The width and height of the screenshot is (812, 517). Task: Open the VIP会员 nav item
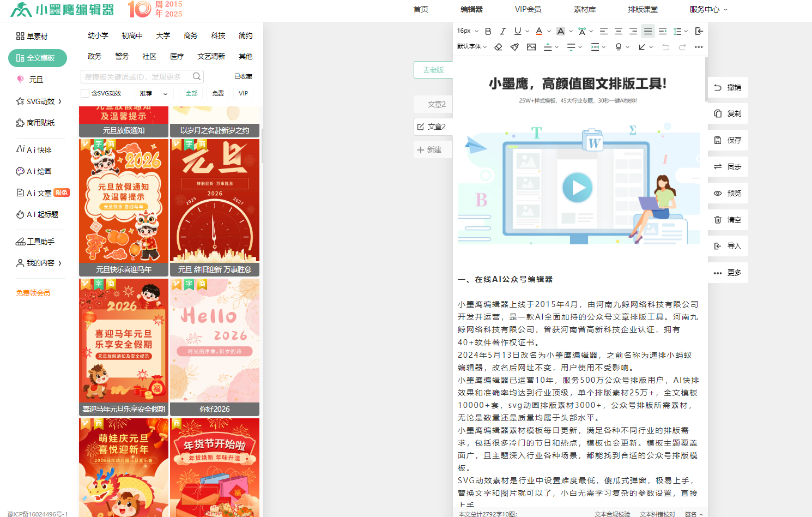point(528,9)
